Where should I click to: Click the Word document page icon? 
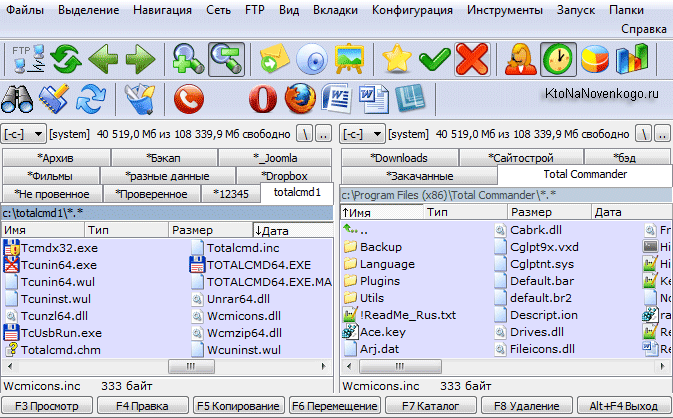pyautogui.click(x=374, y=99)
